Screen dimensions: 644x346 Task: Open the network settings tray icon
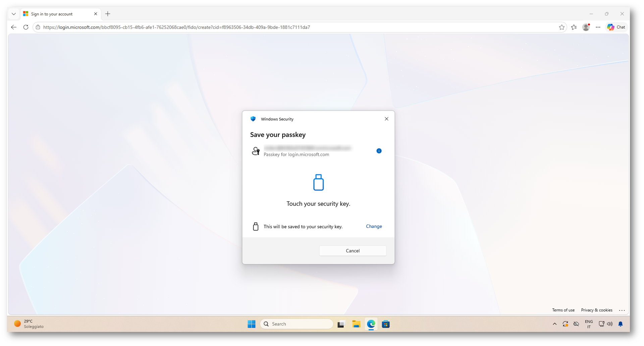click(x=601, y=324)
